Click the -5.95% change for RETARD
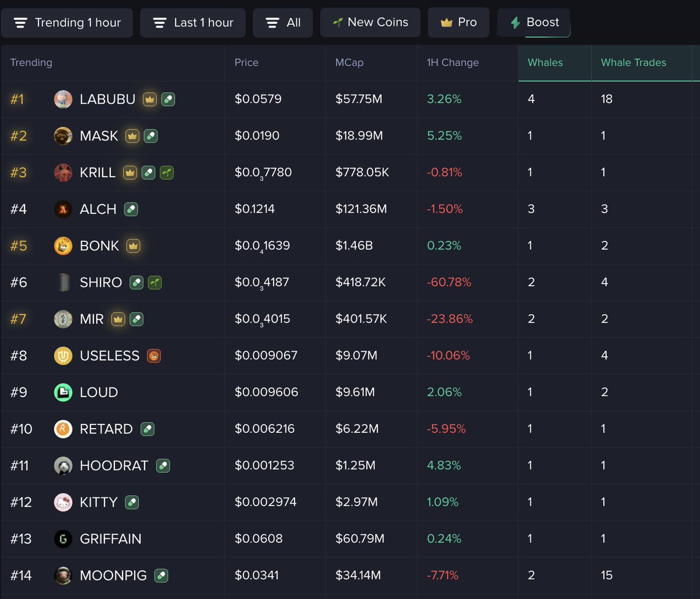This screenshot has height=599, width=700. tap(446, 429)
